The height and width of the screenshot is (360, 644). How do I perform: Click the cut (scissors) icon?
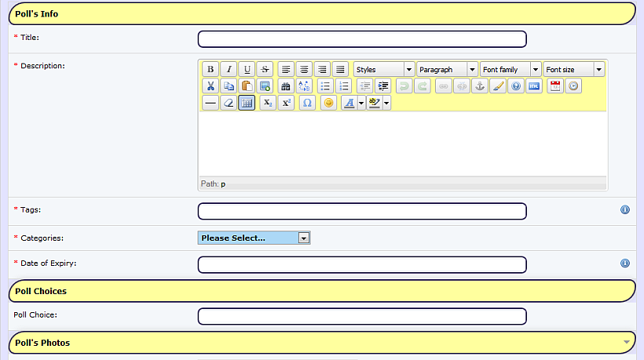pyautogui.click(x=210, y=86)
